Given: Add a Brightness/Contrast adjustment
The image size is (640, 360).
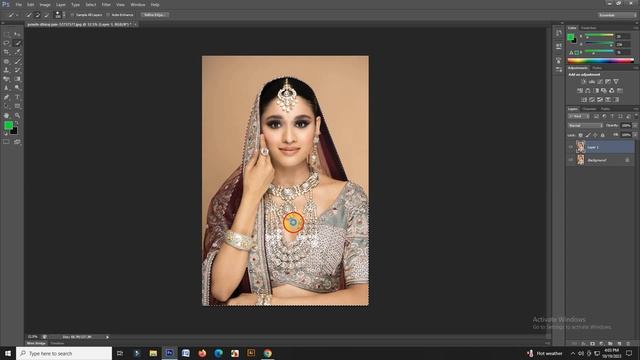Looking at the screenshot, I should (583, 82).
